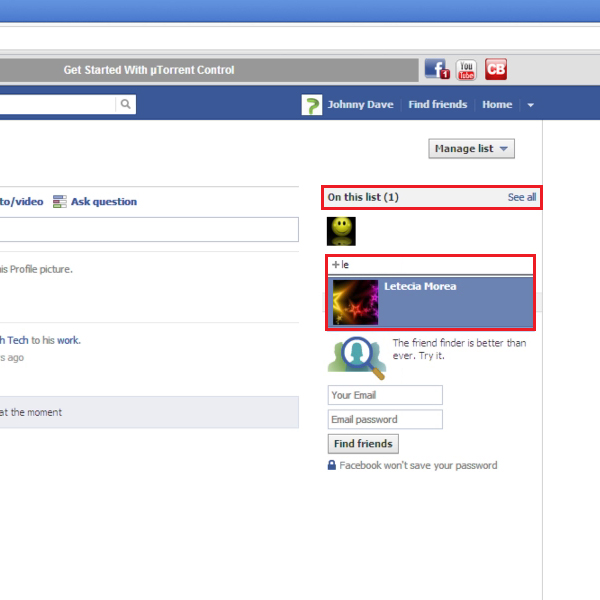Click the search magnifier icon
Screen dimensions: 600x600
coord(126,104)
